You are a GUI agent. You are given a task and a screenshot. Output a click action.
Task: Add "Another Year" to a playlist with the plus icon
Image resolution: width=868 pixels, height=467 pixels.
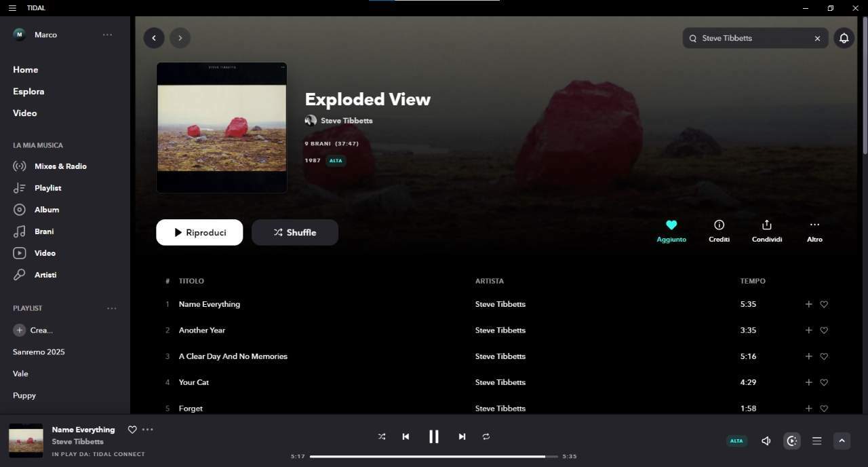[808, 330]
